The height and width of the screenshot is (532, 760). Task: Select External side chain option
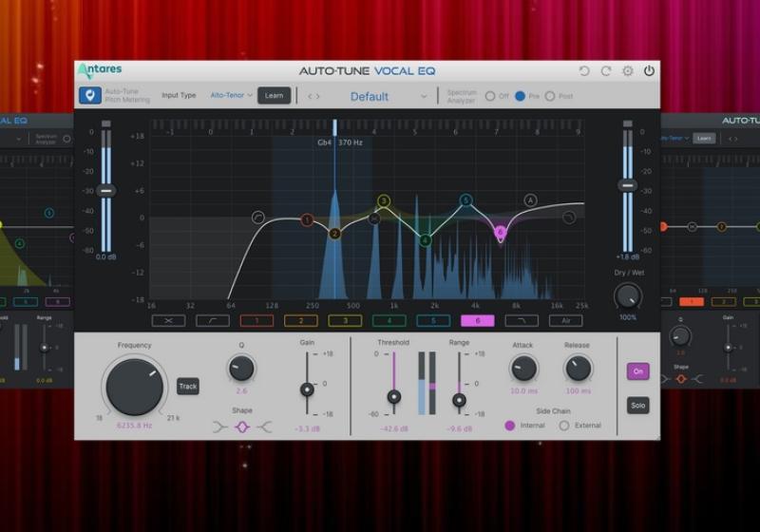click(x=564, y=426)
